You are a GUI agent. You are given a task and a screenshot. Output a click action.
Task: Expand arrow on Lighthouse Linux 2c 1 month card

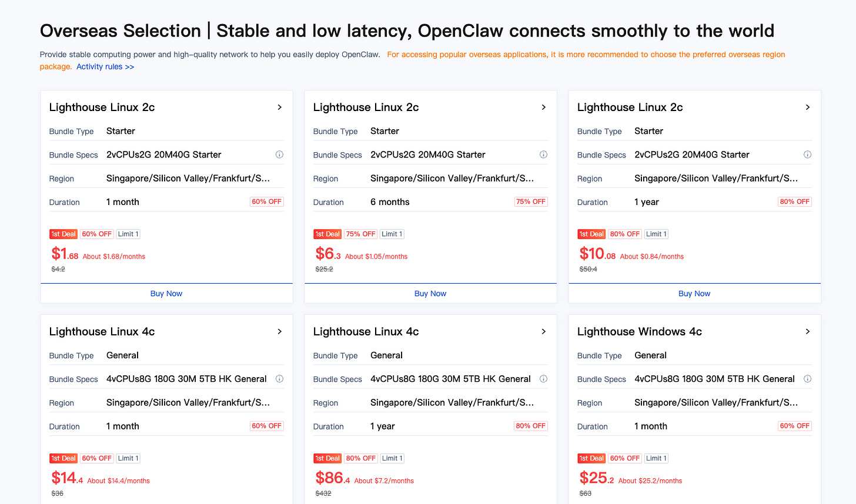280,107
